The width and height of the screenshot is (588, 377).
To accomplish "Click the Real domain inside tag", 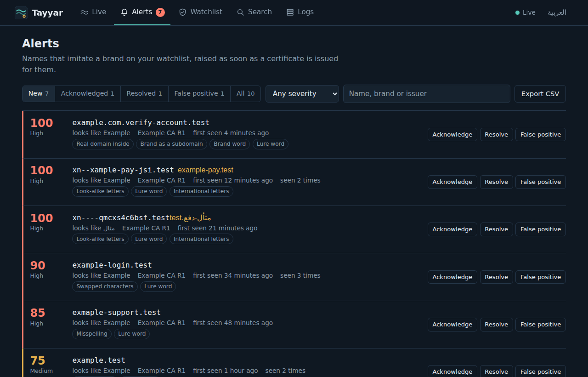I will click(x=103, y=144).
